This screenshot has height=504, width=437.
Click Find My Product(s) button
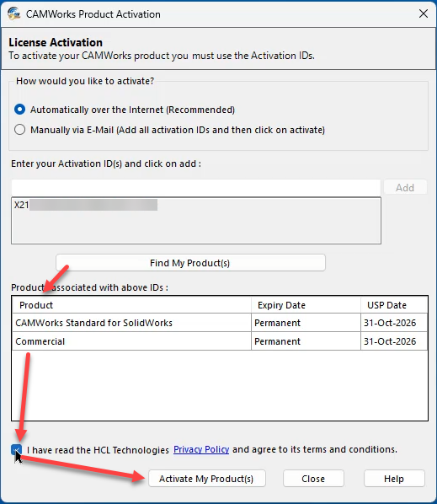[x=190, y=263]
